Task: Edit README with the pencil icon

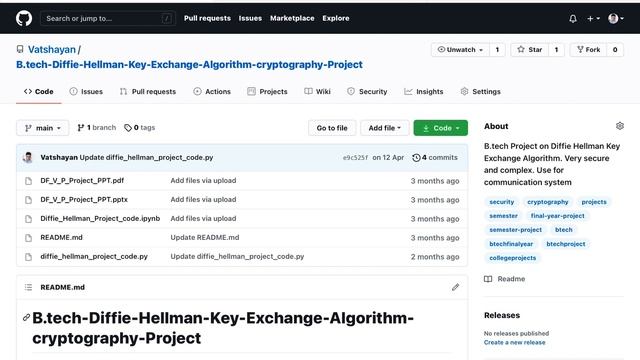Action: (x=456, y=287)
